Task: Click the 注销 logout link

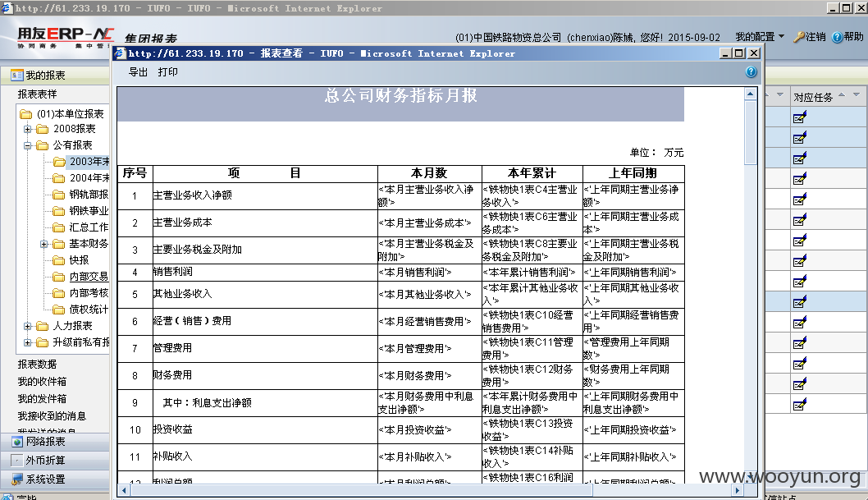Action: click(x=815, y=37)
